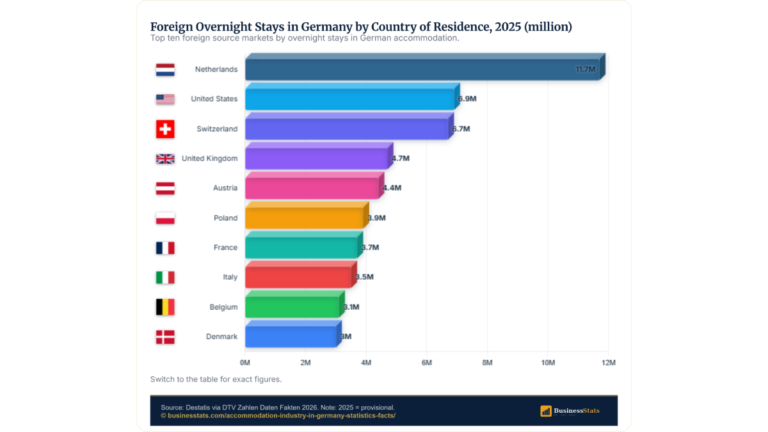Viewport: 768px width, 432px height.
Task: Click the 11.7M value label
Action: 585,70
